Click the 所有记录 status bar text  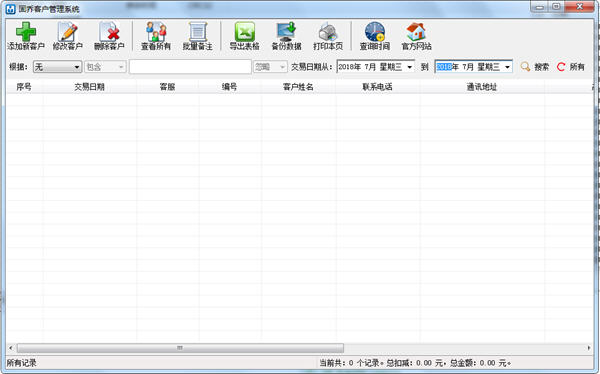(21, 363)
